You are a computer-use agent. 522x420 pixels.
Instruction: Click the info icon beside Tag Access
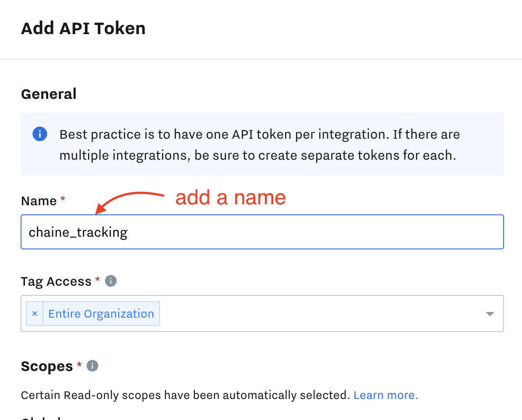click(111, 281)
